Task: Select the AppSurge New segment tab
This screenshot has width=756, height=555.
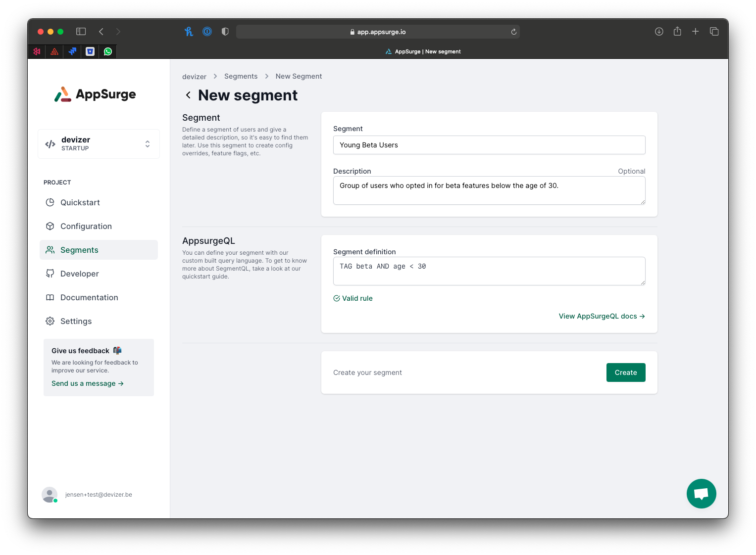Action: click(x=422, y=51)
